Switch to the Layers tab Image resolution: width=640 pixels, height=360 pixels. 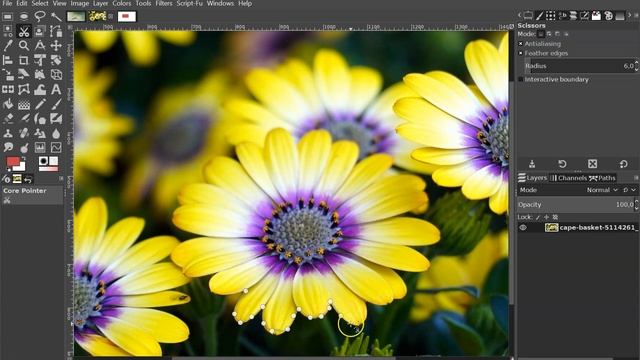(532, 178)
